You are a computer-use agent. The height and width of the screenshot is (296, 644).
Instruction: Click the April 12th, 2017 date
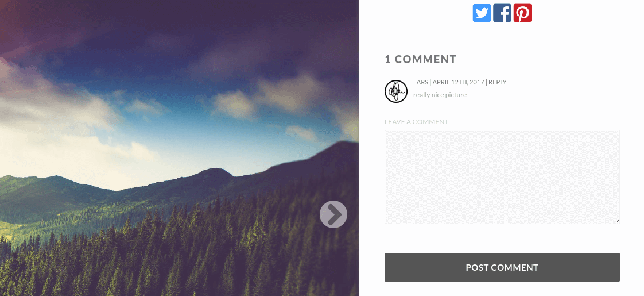(459, 82)
